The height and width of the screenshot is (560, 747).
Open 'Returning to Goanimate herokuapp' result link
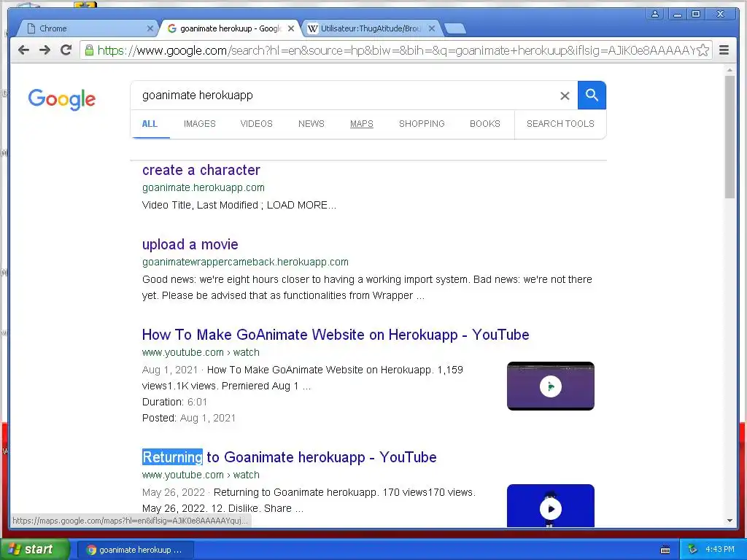(289, 457)
